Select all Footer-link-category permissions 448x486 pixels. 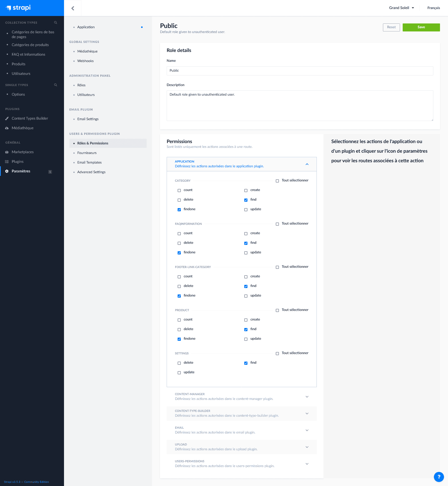[277, 267]
